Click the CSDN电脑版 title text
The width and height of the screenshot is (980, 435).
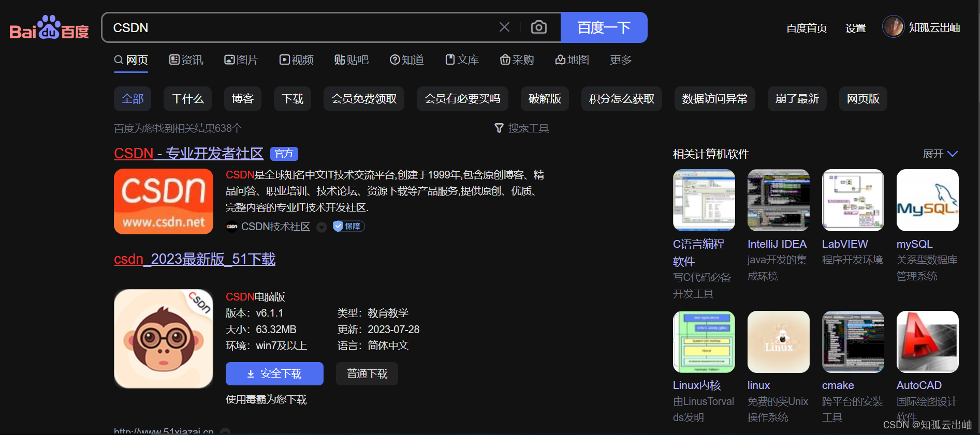click(255, 297)
